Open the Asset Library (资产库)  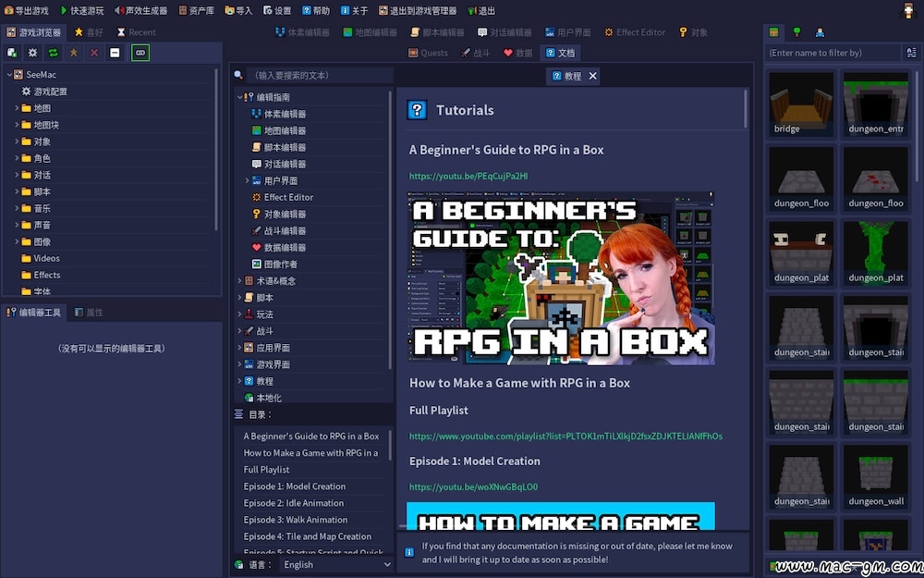point(196,10)
